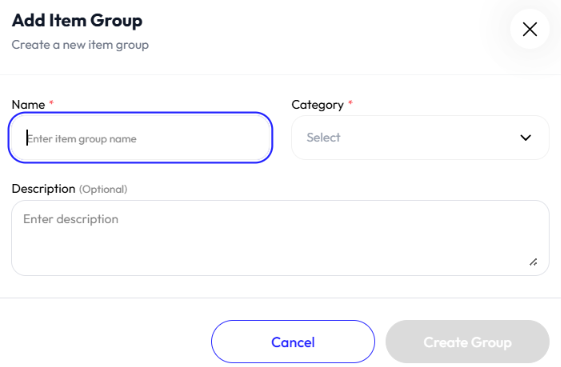Expand Category using the chevron arrow
Viewport: 561px width, 367px height.
(525, 137)
